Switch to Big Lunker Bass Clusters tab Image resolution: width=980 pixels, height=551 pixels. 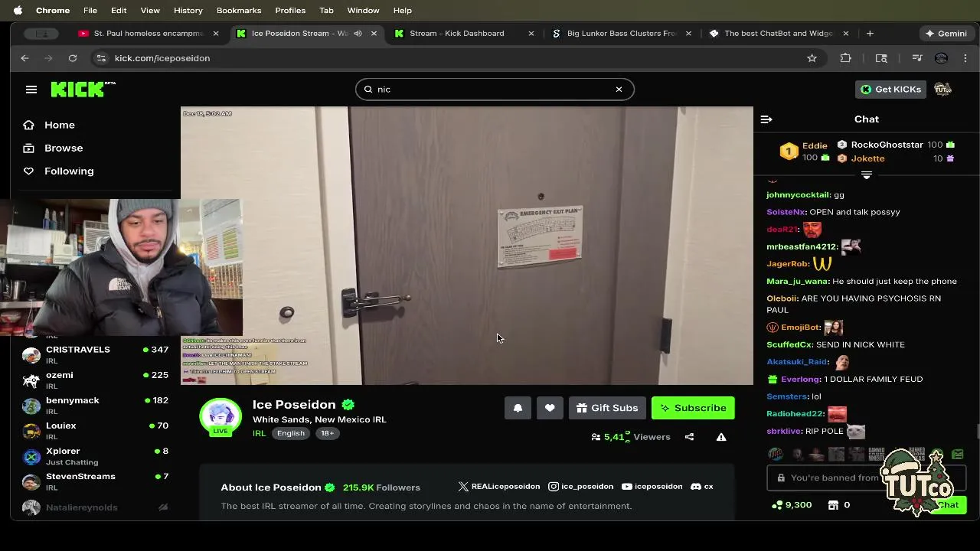(x=622, y=34)
